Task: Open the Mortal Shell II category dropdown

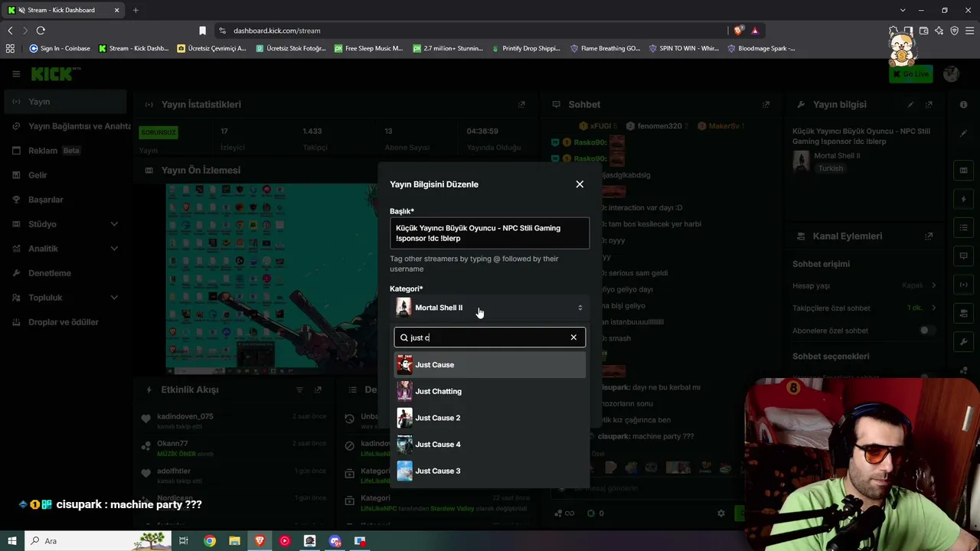Action: (x=490, y=308)
